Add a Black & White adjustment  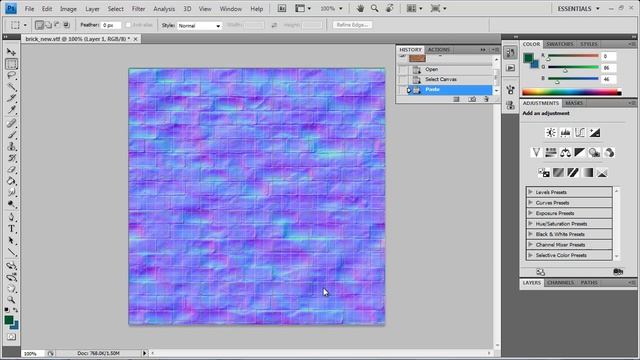(580, 153)
